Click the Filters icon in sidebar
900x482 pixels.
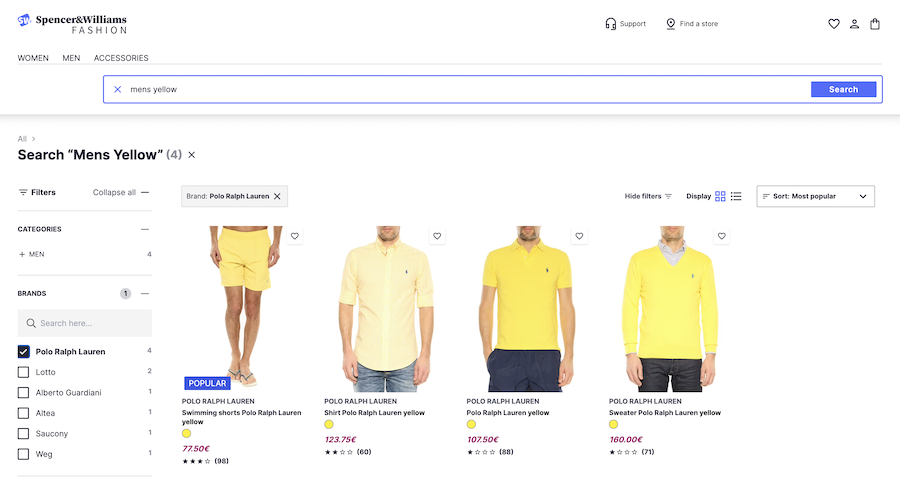(23, 192)
